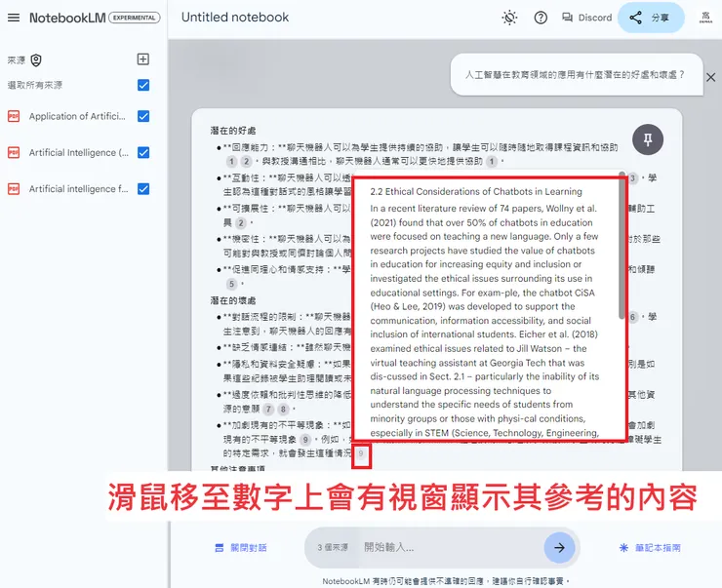
Task: Click the 潛在的好處 heading
Action: point(233,131)
